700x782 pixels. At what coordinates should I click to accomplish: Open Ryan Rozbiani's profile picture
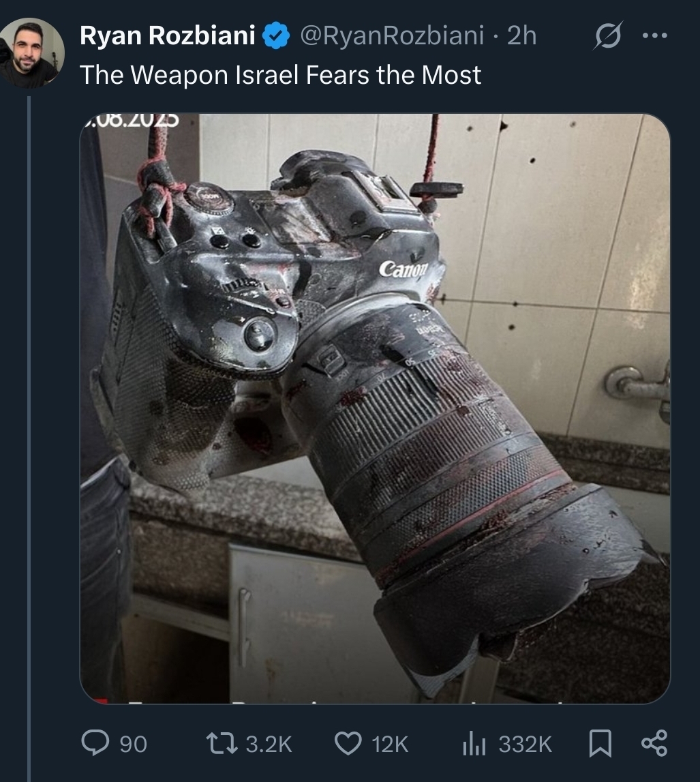click(x=32, y=52)
